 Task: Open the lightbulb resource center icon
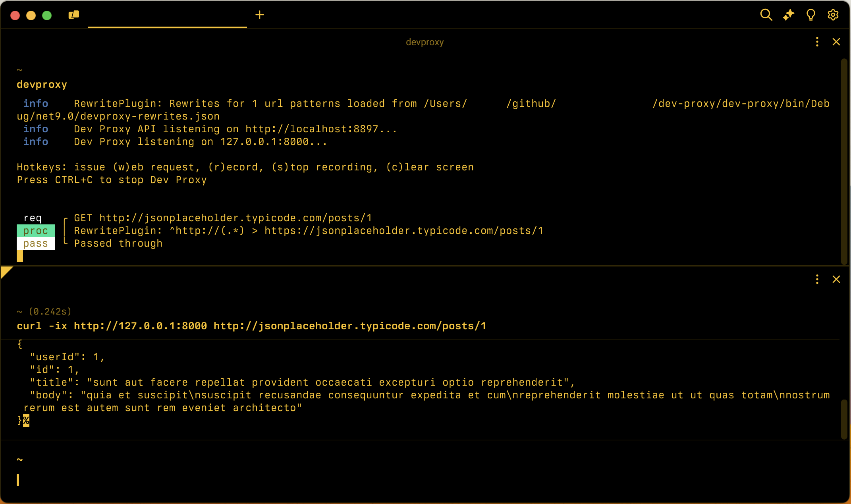click(x=810, y=15)
